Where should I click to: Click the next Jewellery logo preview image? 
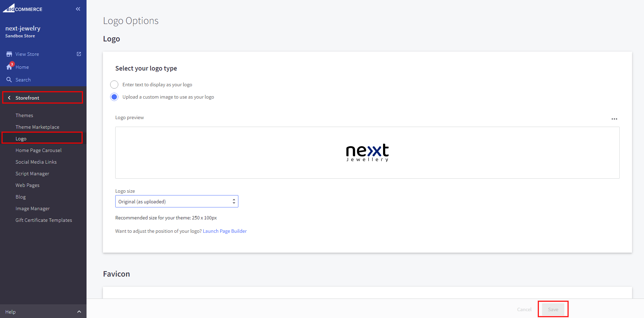[367, 153]
